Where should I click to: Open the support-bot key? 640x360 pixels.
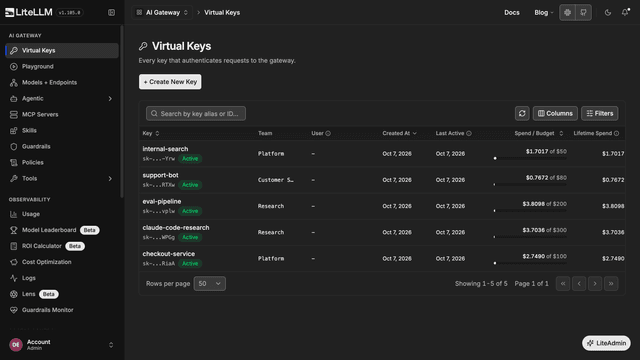[160, 175]
